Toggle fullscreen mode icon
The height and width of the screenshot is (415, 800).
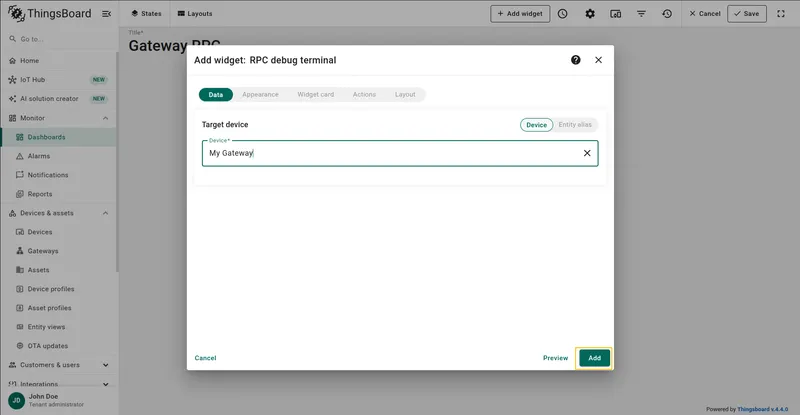(781, 14)
